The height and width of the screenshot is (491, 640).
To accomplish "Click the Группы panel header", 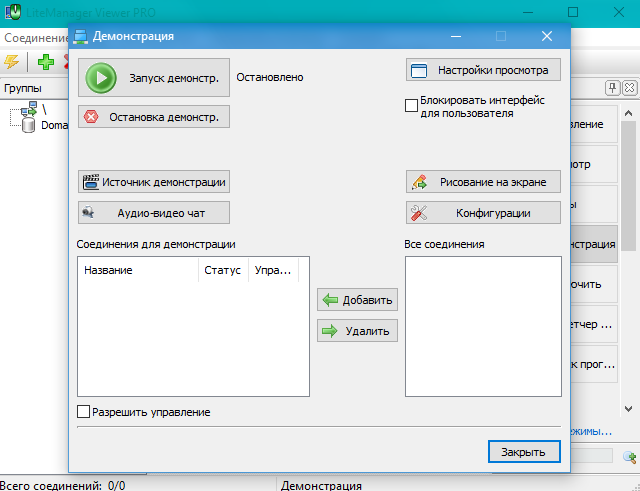I will (x=34, y=88).
